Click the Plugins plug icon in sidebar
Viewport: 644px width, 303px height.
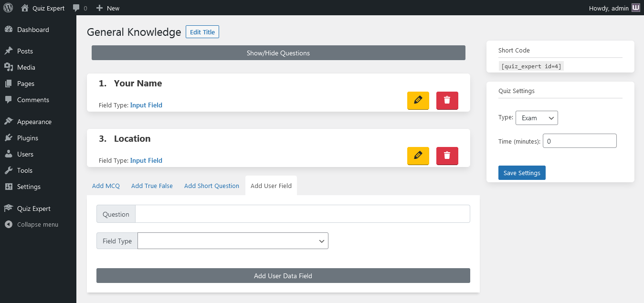[9, 138]
